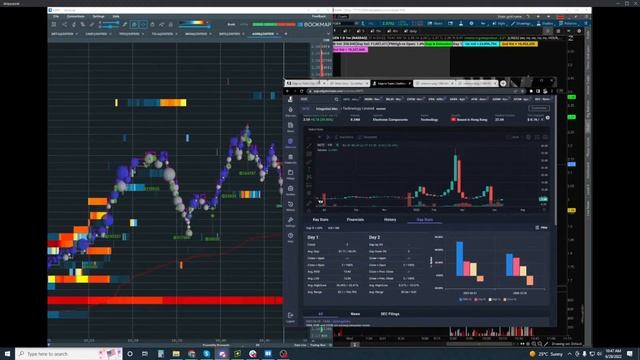Select the first instrument tab in Bookmap

click(62, 34)
